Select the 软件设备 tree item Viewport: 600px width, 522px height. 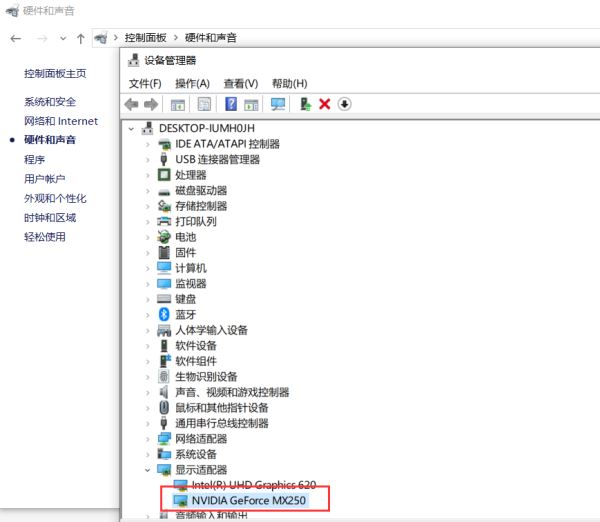196,346
